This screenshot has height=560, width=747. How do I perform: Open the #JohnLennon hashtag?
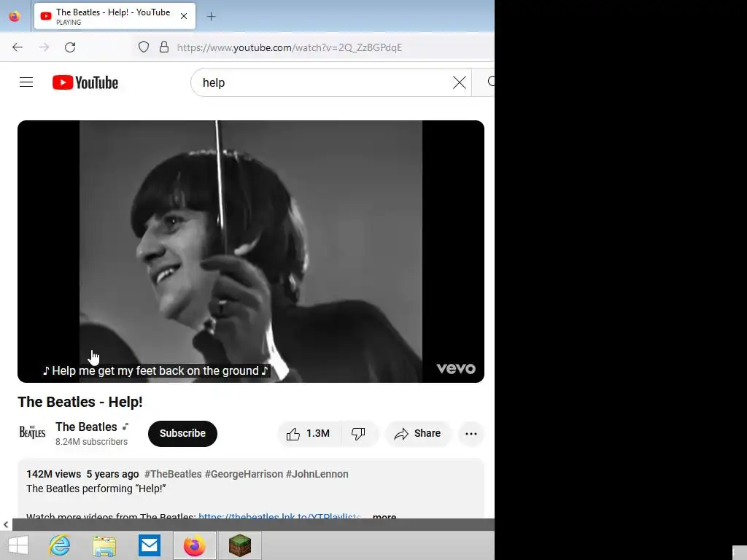(317, 474)
